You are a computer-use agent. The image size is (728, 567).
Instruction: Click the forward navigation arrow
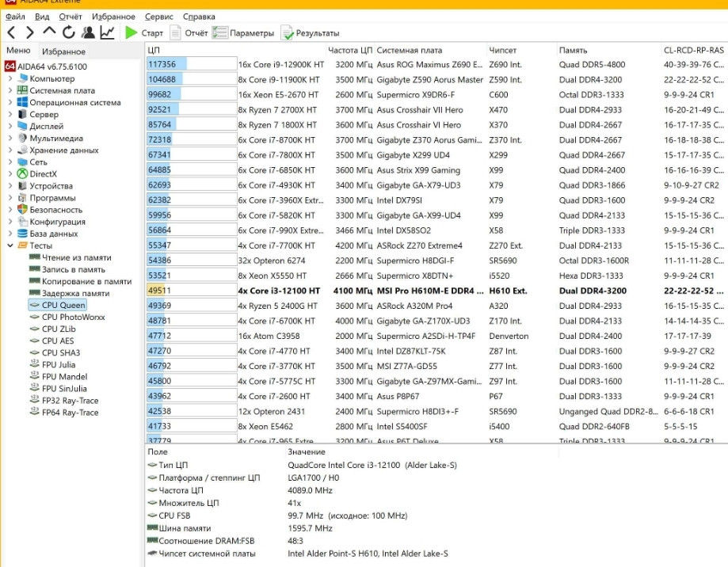[30, 32]
